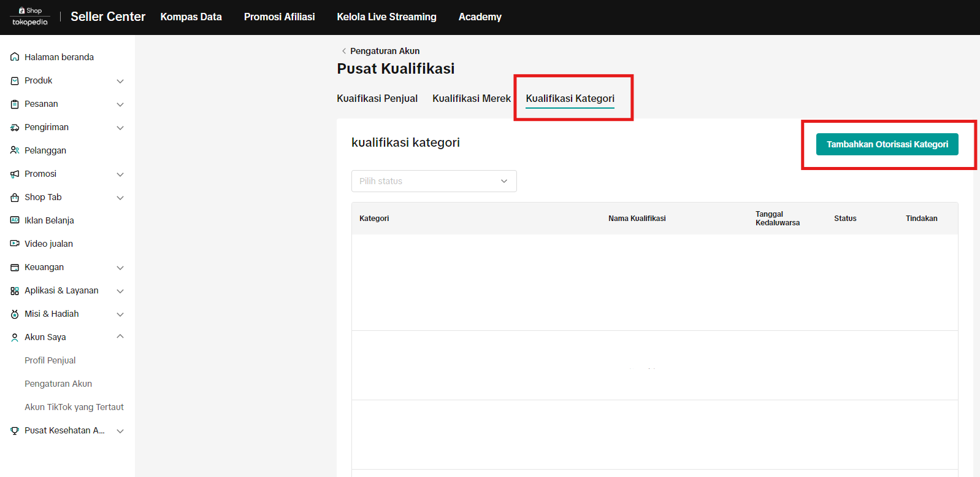Image resolution: width=980 pixels, height=477 pixels.
Task: Click the Promosi megaphone icon
Action: pos(15,174)
